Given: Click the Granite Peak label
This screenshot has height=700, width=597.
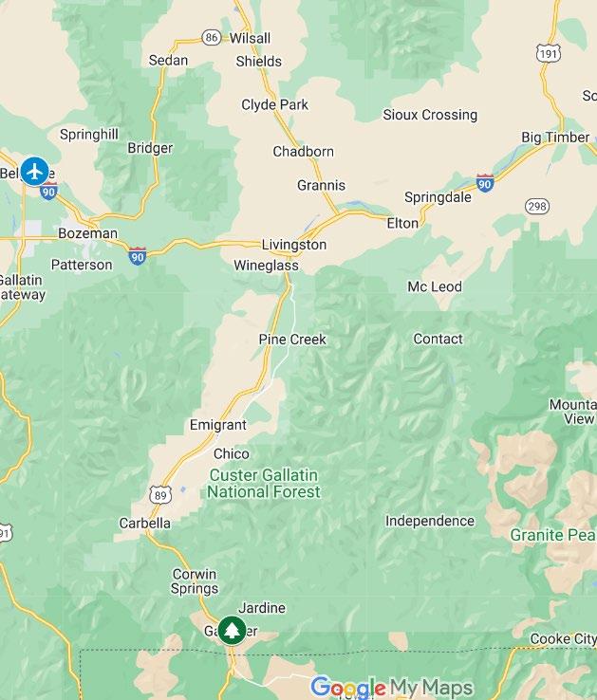Looking at the screenshot, I should 553,535.
